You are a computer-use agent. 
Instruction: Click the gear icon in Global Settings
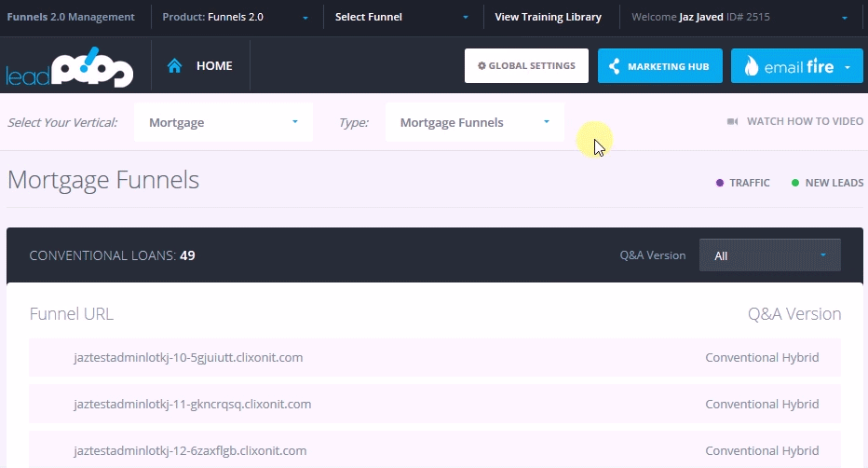pos(481,66)
